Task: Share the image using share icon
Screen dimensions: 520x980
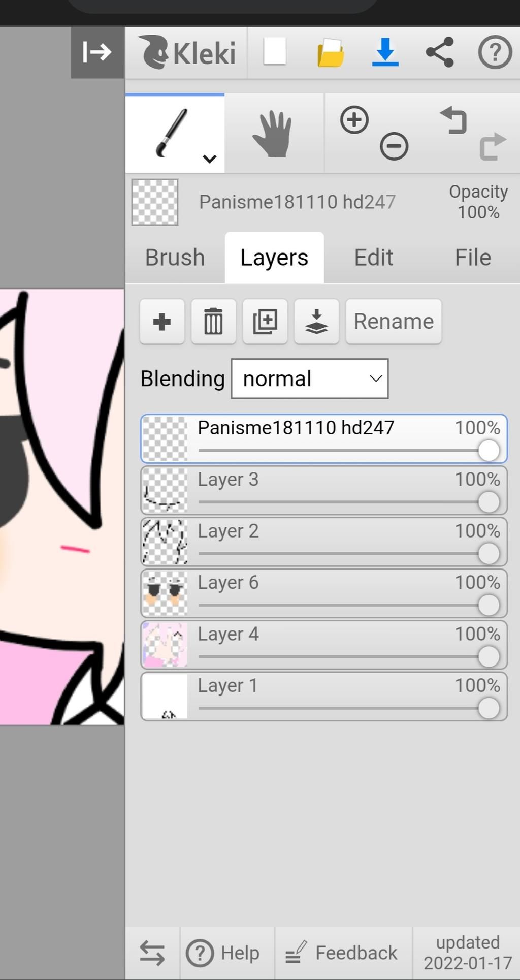Action: 440,52
